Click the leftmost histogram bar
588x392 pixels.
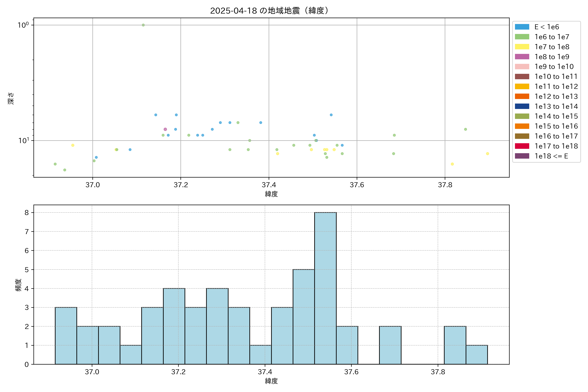[66, 335]
